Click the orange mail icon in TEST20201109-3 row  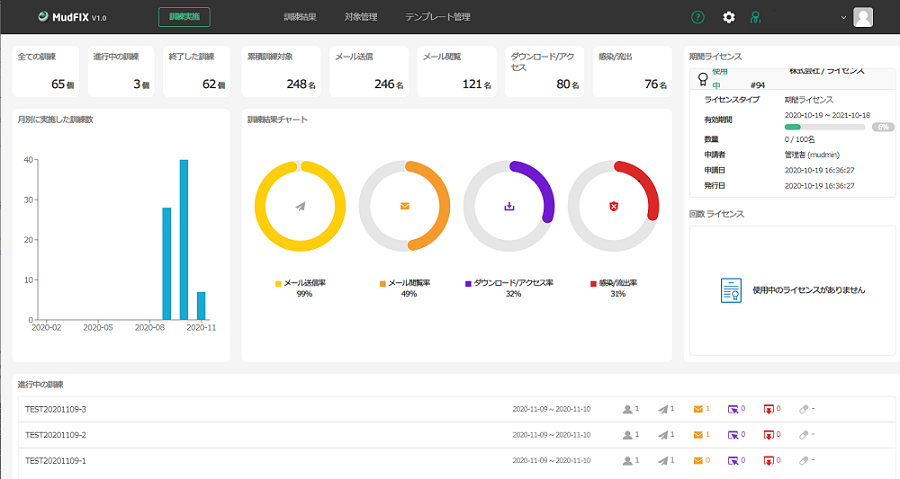tap(699, 409)
